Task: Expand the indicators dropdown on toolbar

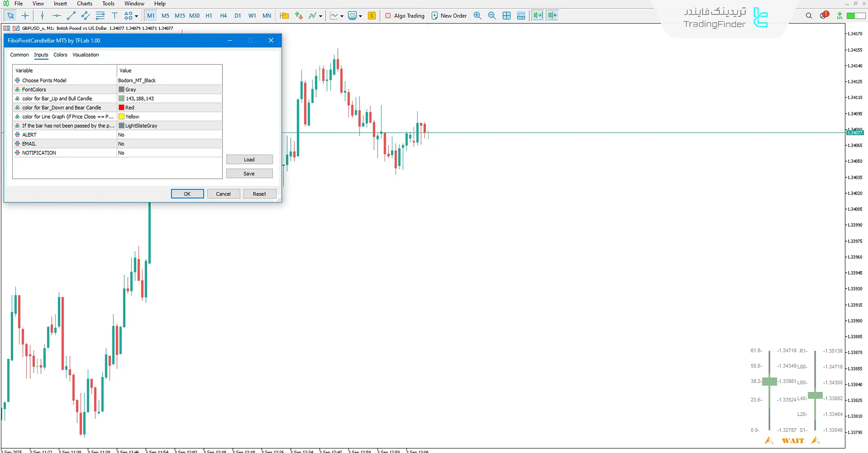Action: 321,15
